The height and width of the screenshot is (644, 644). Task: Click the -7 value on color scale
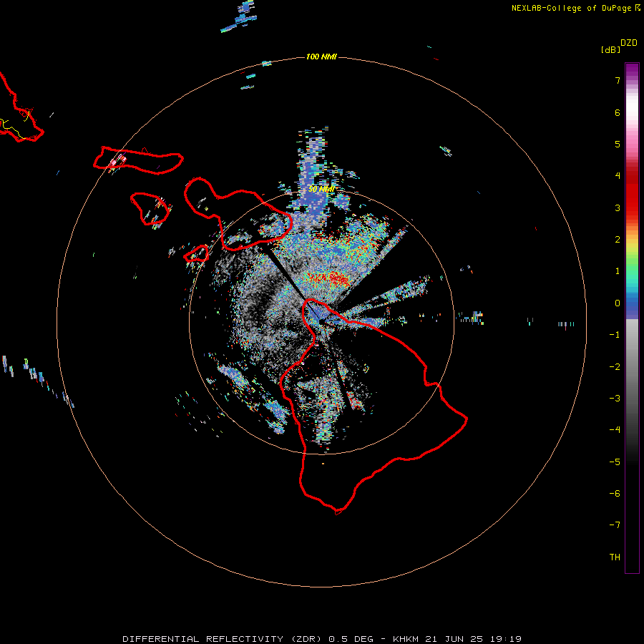coord(615,525)
